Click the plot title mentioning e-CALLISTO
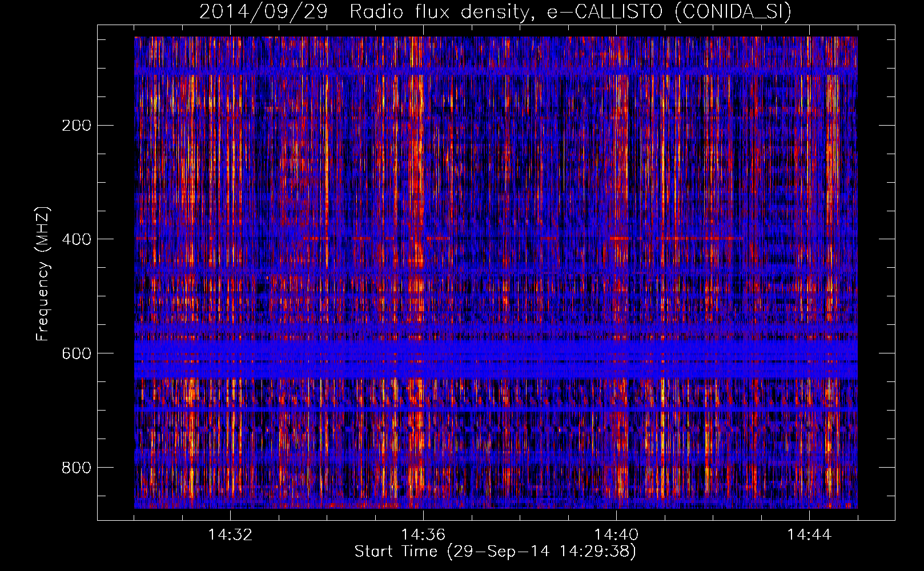 click(495, 11)
